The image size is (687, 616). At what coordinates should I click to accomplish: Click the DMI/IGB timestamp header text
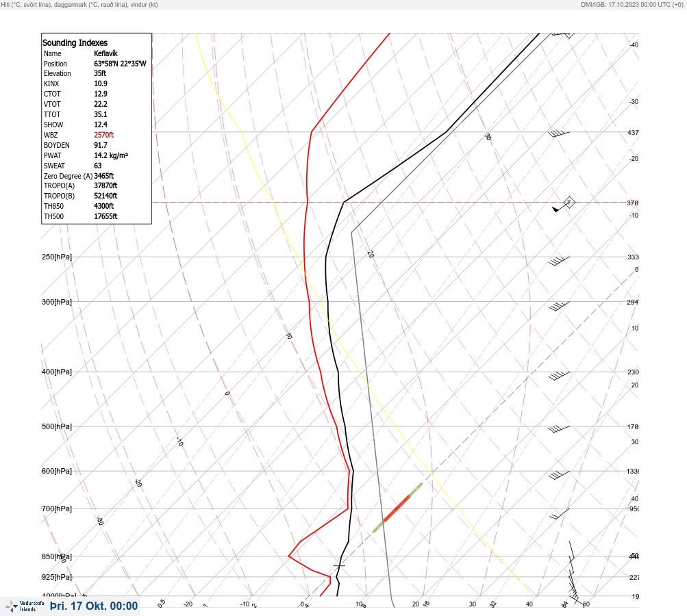tap(632, 4)
